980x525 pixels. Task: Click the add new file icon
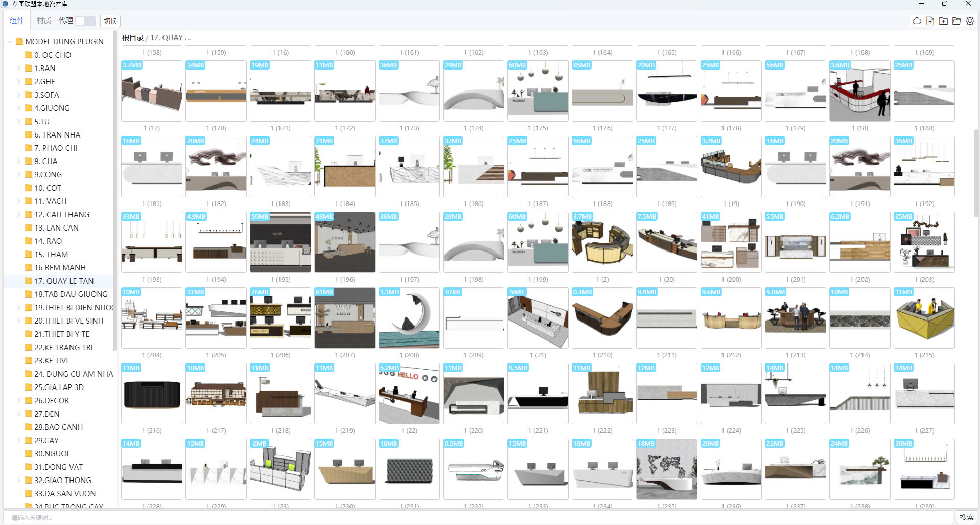(930, 21)
